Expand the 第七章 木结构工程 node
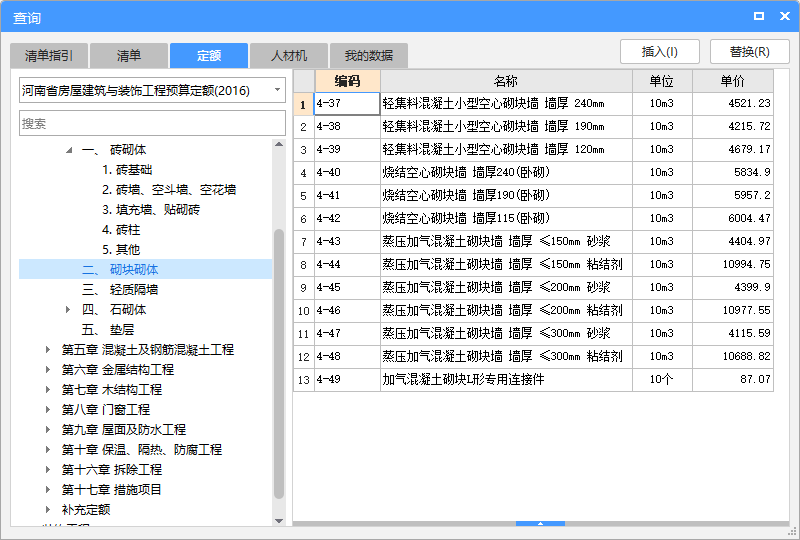 coord(47,389)
